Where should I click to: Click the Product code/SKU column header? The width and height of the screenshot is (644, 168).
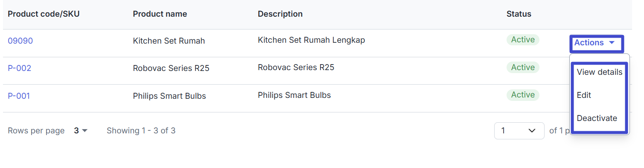point(44,14)
